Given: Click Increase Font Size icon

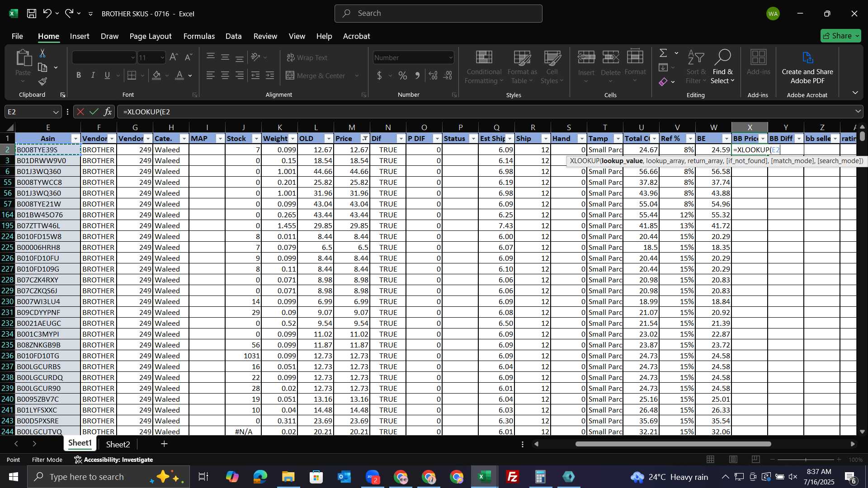Looking at the screenshot, I should (x=174, y=57).
